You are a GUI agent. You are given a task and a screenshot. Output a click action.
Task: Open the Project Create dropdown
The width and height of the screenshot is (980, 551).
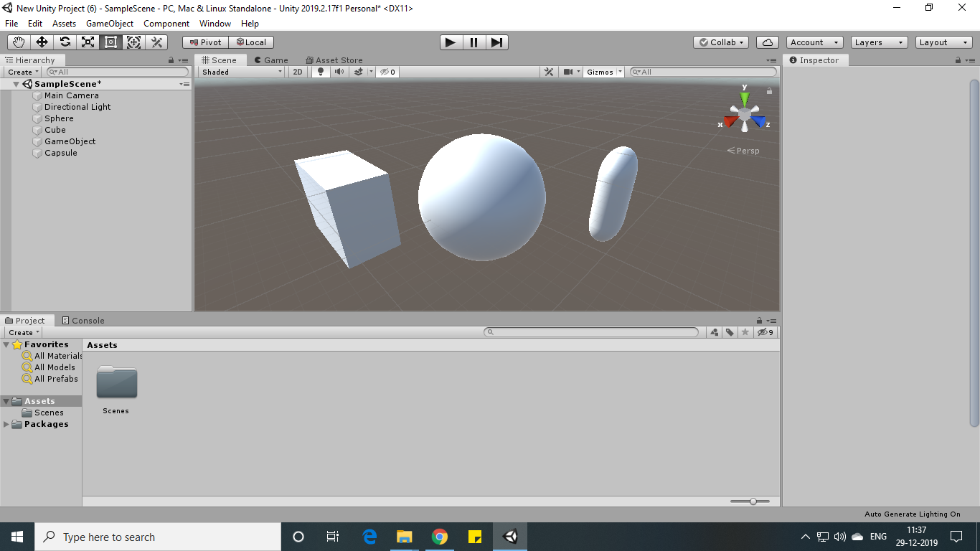point(23,332)
